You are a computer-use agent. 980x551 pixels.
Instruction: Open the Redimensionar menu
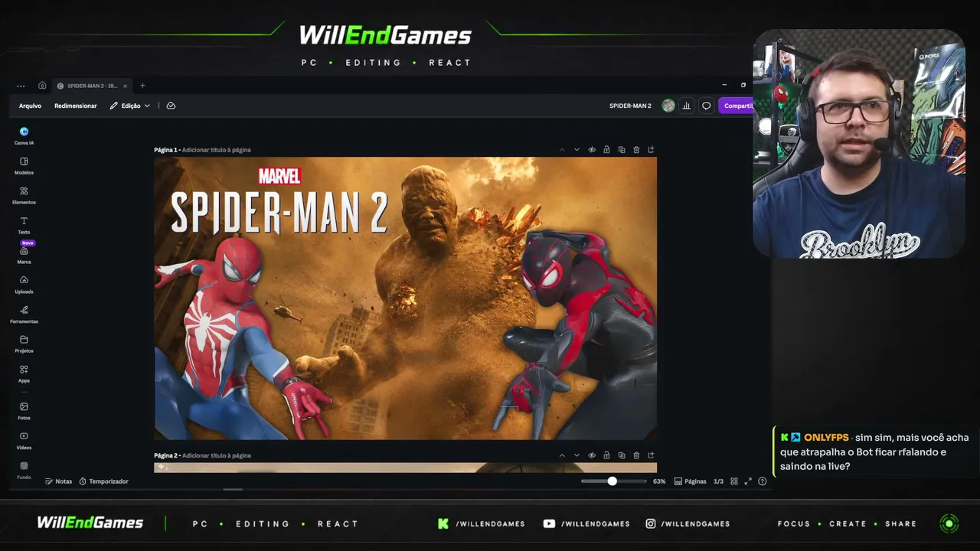coord(76,106)
